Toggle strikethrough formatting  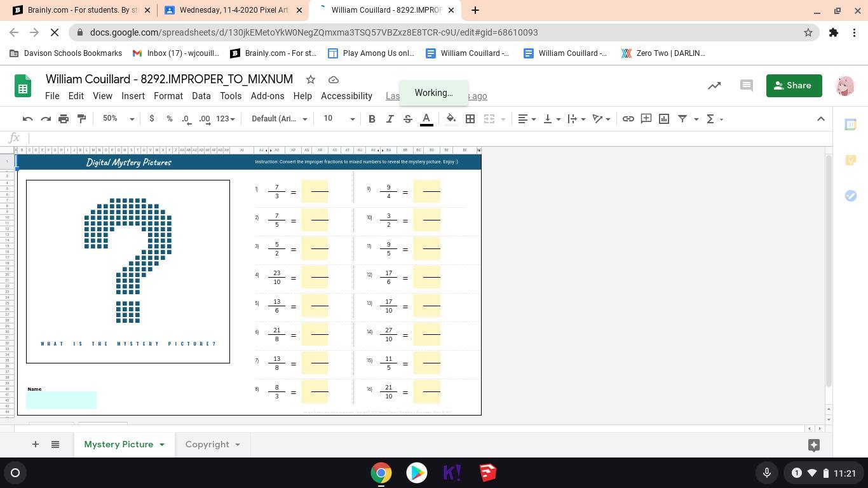pyautogui.click(x=407, y=119)
